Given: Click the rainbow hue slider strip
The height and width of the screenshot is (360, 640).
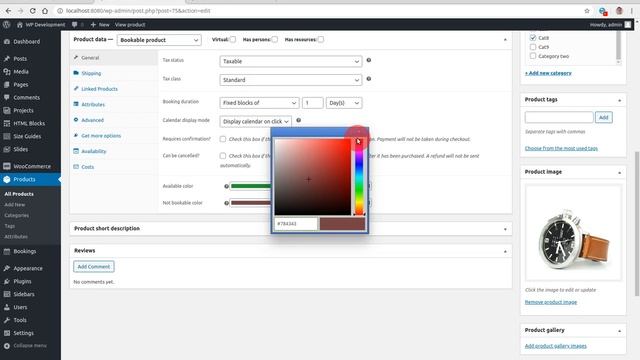Looking at the screenshot, I should 359,176.
